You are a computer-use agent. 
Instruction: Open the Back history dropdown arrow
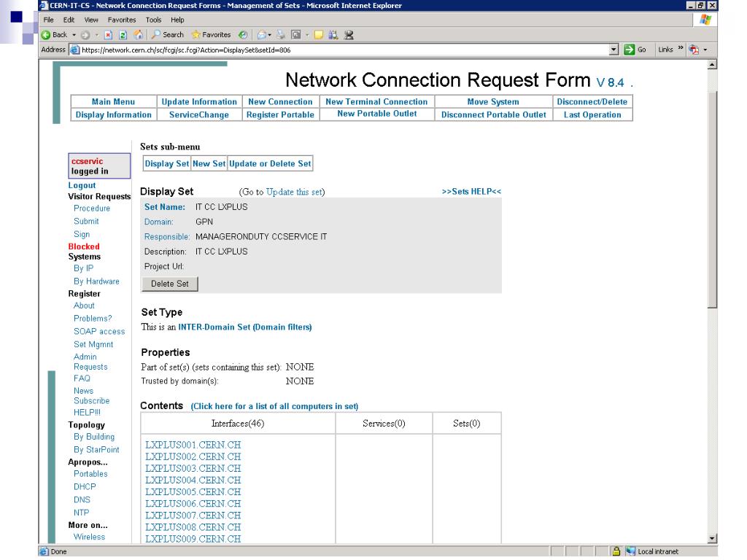pos(74,35)
